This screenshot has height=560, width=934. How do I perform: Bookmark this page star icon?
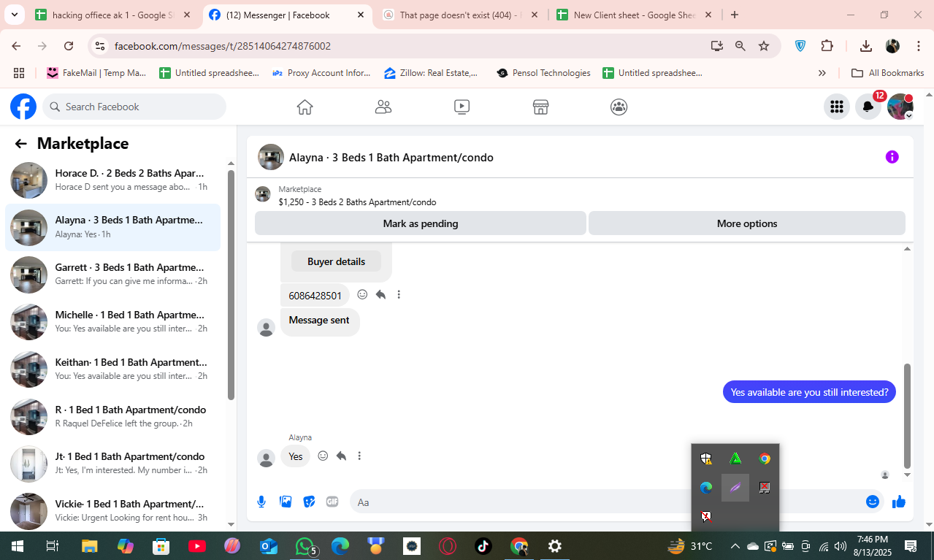point(764,46)
